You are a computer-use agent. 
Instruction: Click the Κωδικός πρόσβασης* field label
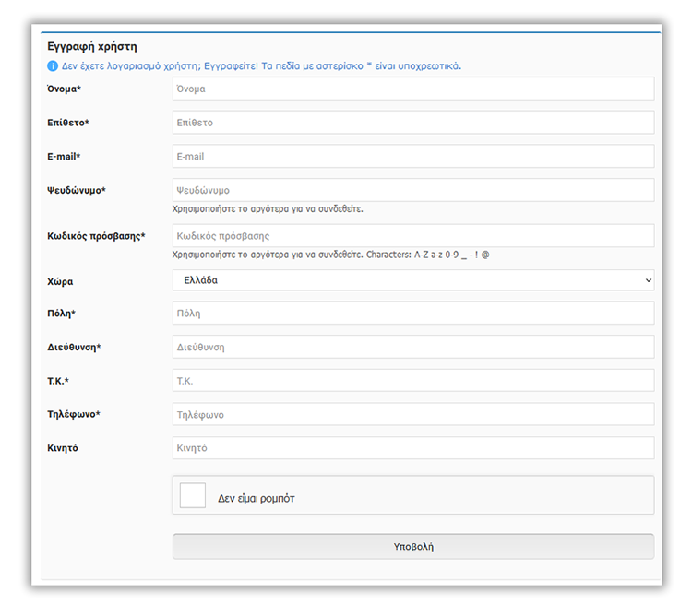coord(96,237)
